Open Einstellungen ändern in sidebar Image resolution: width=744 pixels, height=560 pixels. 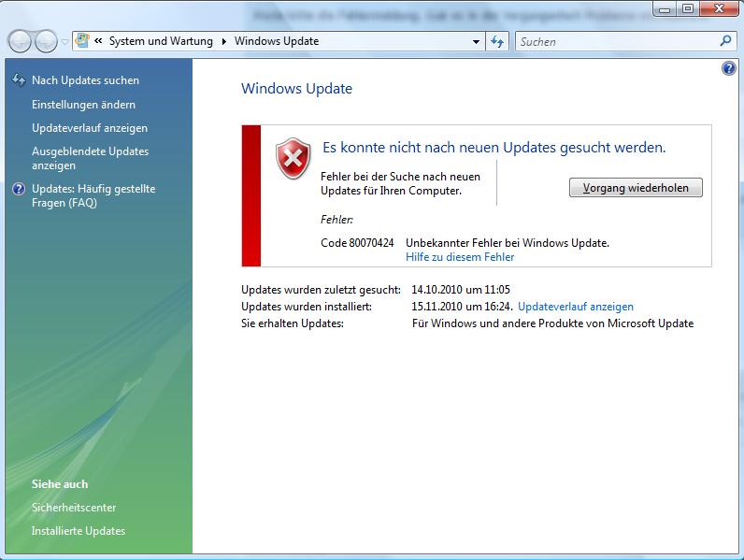[x=83, y=105]
